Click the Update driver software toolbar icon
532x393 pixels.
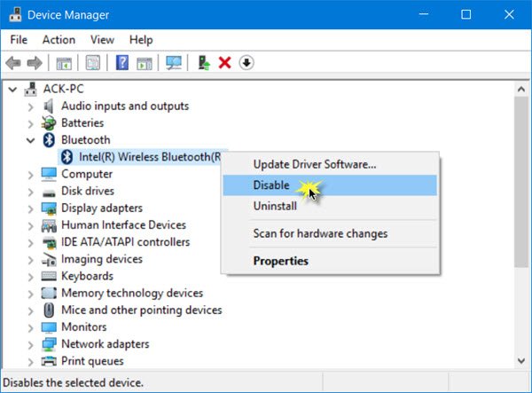(204, 63)
